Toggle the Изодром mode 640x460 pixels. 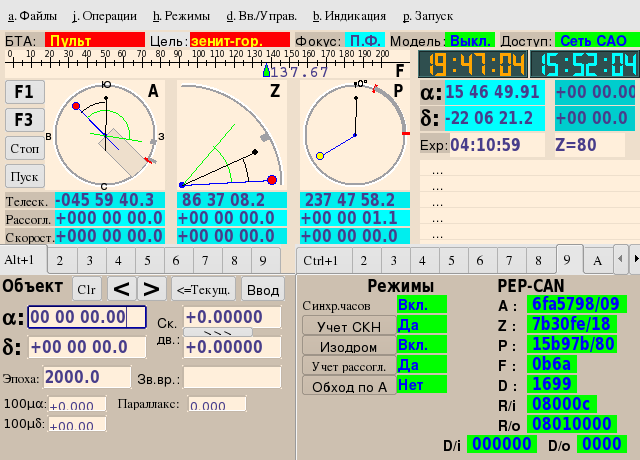pos(348,345)
